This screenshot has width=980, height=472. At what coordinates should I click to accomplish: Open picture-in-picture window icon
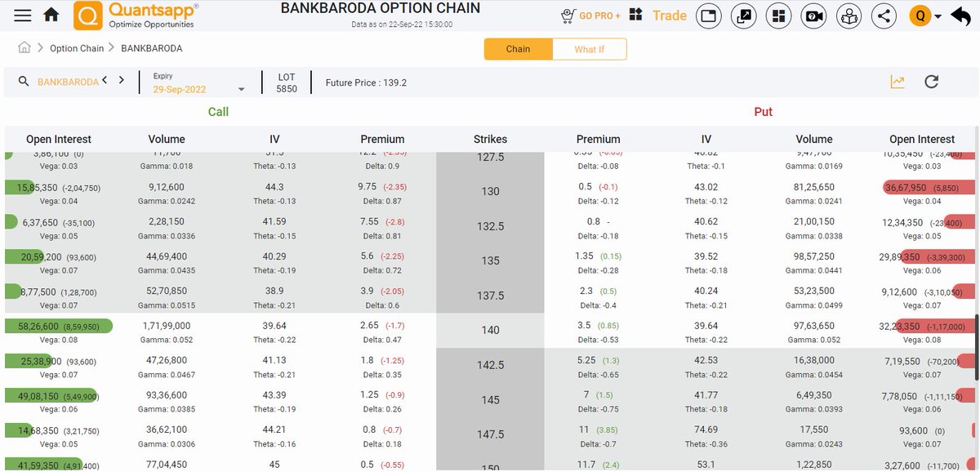708,16
